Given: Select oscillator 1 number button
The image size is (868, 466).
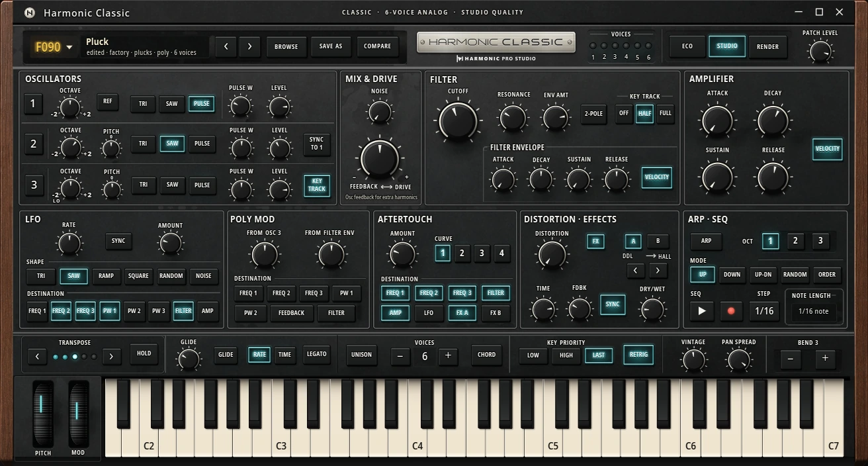Looking at the screenshot, I should (x=32, y=104).
